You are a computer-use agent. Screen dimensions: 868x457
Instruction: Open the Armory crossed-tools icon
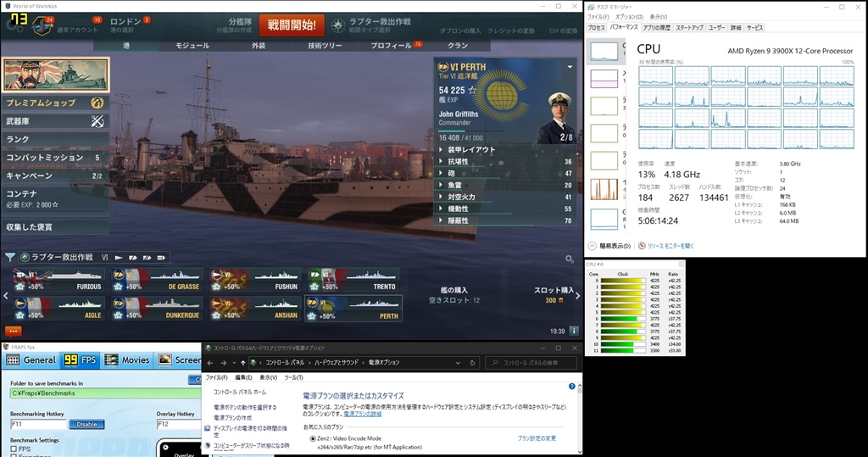(x=97, y=120)
